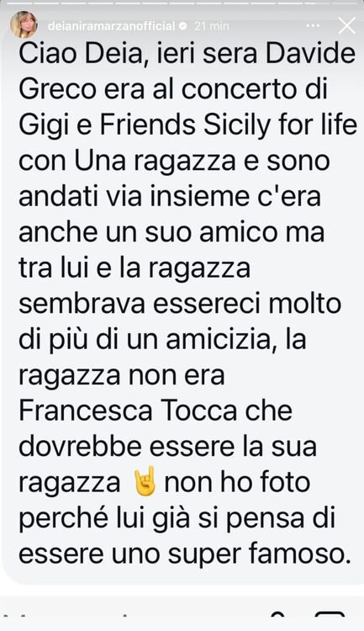This screenshot has width=364, height=631.
Task: Open the three-dot story options menu
Action: (314, 26)
